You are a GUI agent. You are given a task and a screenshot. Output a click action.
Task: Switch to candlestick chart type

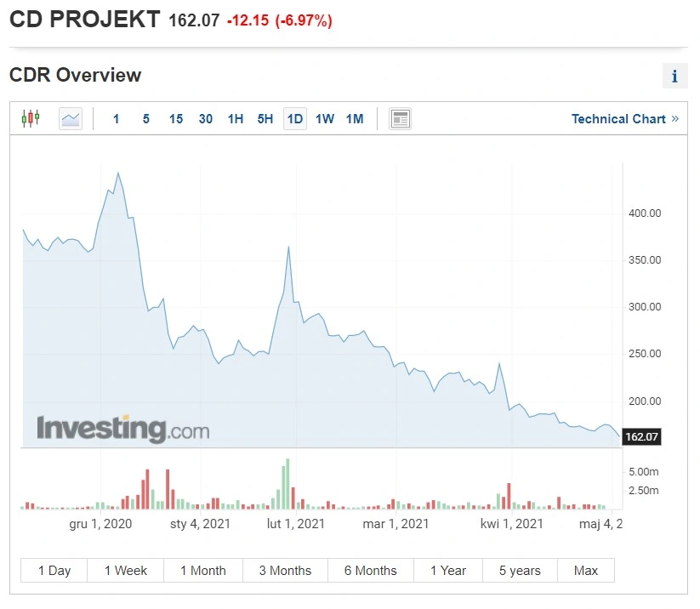[31, 119]
